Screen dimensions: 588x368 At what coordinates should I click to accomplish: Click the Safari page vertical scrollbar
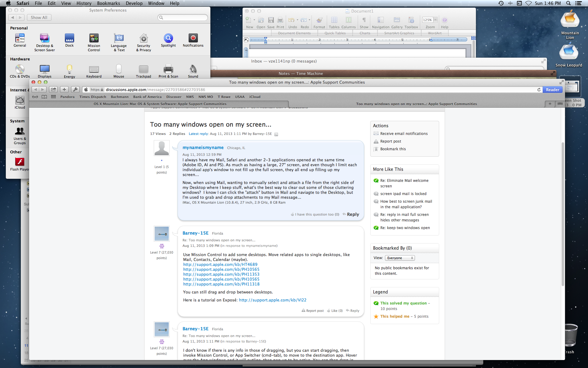point(563,215)
